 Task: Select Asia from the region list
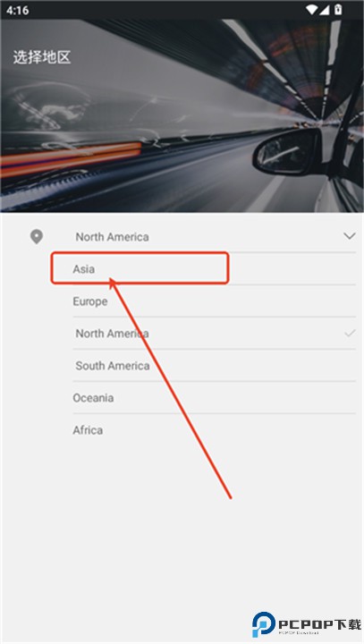[x=214, y=268]
